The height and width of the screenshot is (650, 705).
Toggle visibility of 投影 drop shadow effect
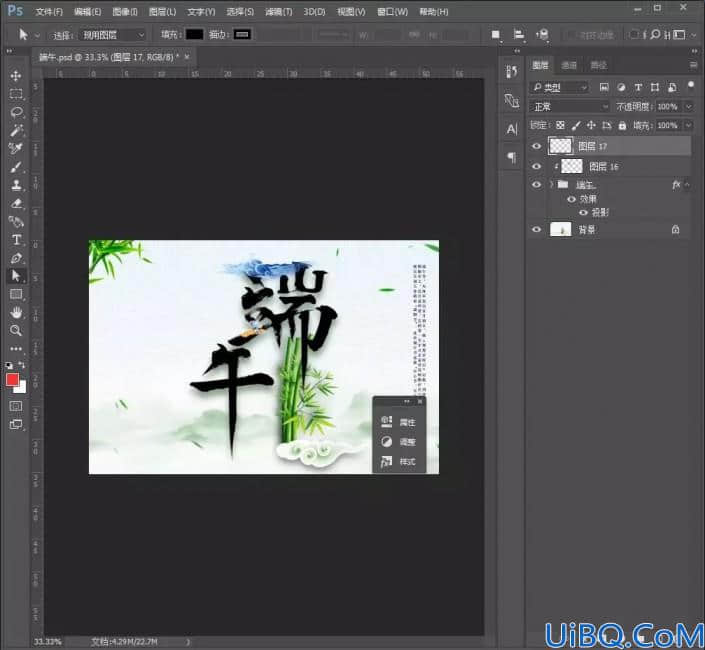click(584, 213)
